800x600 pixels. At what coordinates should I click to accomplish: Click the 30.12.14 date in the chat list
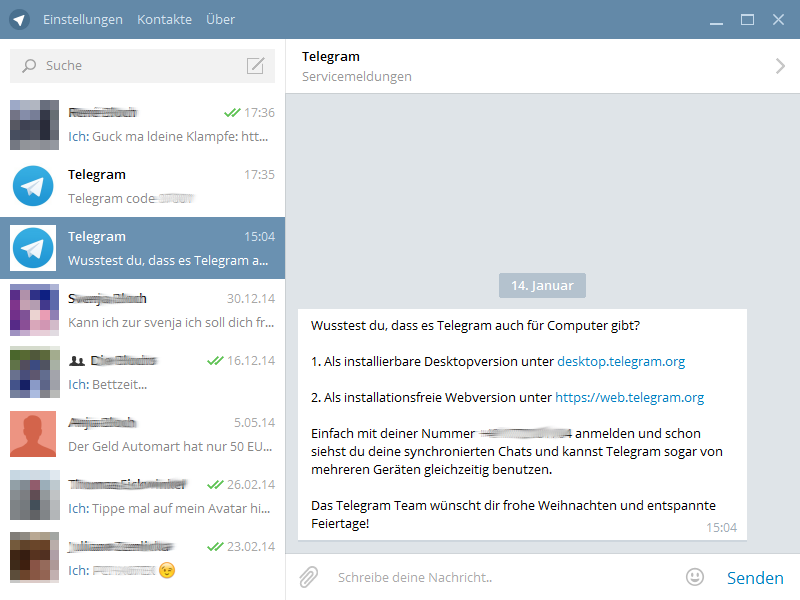[x=251, y=298]
